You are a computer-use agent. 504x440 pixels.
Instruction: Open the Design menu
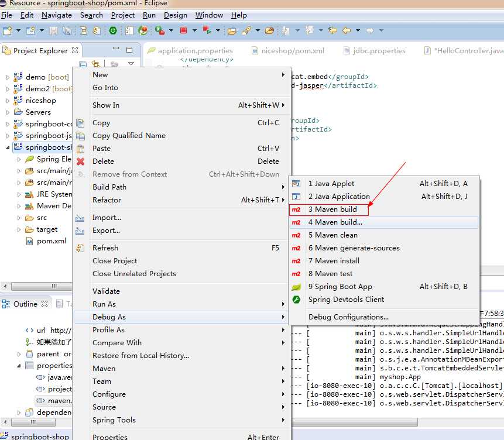(175, 15)
